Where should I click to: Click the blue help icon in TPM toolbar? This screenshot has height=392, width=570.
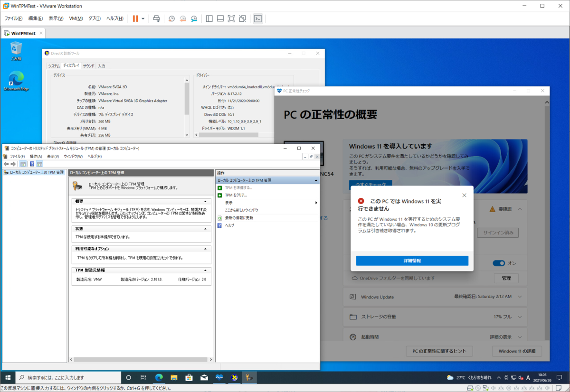[32, 164]
